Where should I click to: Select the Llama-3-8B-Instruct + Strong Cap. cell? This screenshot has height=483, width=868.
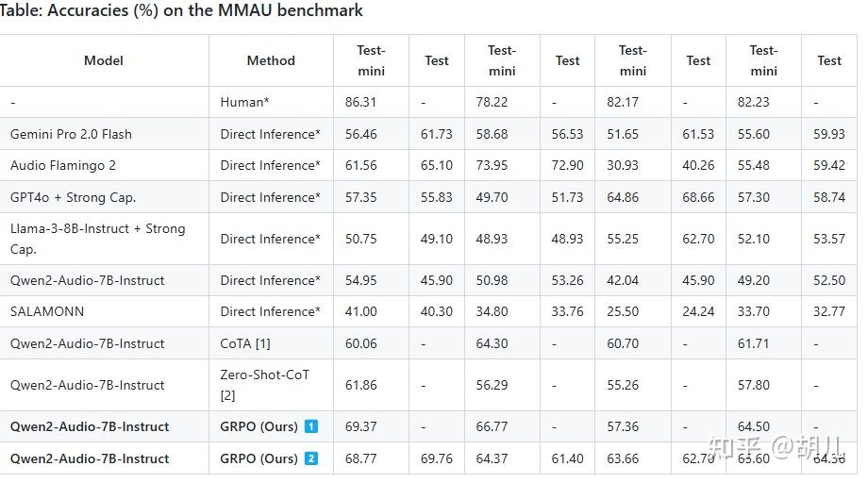[x=97, y=239]
